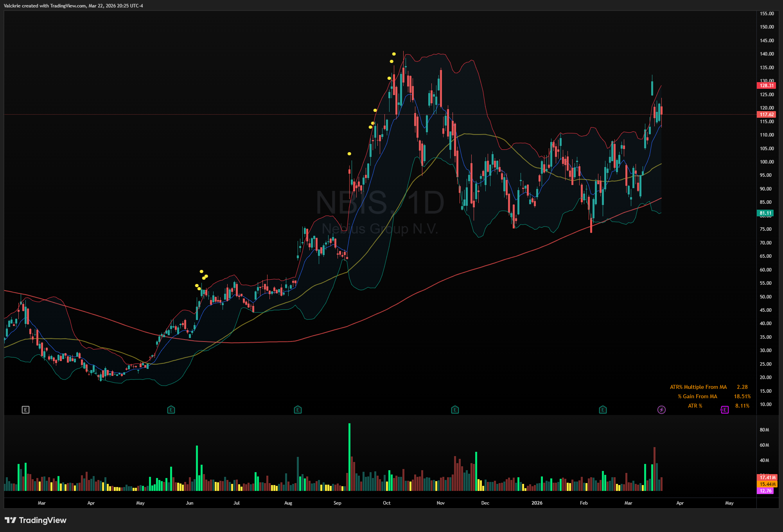This screenshot has width=783, height=532.
Task: Click the 17.41M volume label
Action: click(x=767, y=477)
